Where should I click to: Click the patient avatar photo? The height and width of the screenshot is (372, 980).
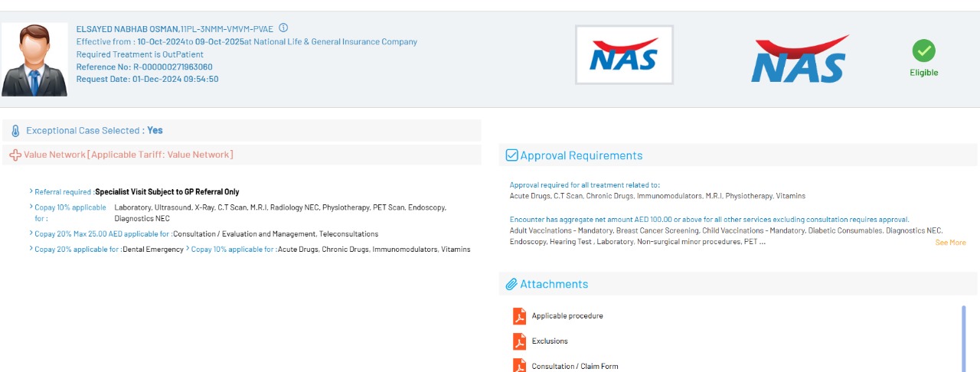(34, 60)
